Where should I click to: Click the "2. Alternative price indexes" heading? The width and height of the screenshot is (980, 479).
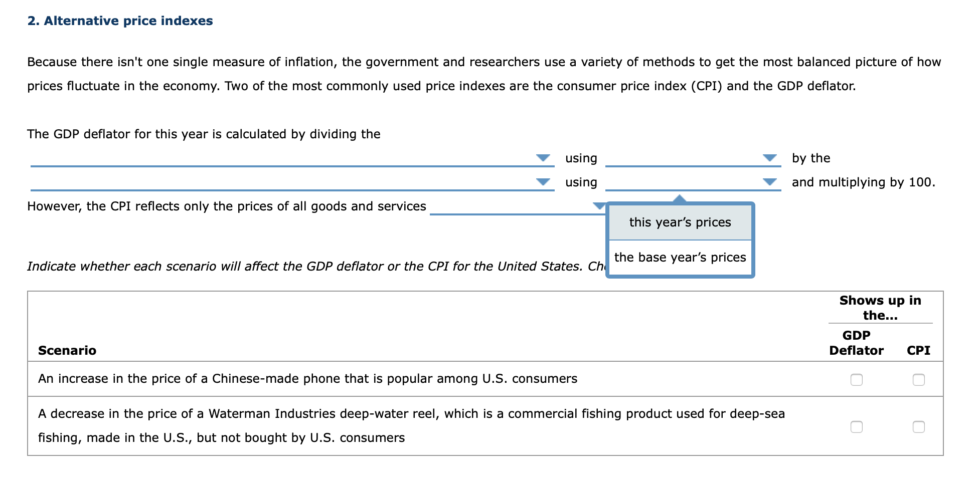point(120,21)
